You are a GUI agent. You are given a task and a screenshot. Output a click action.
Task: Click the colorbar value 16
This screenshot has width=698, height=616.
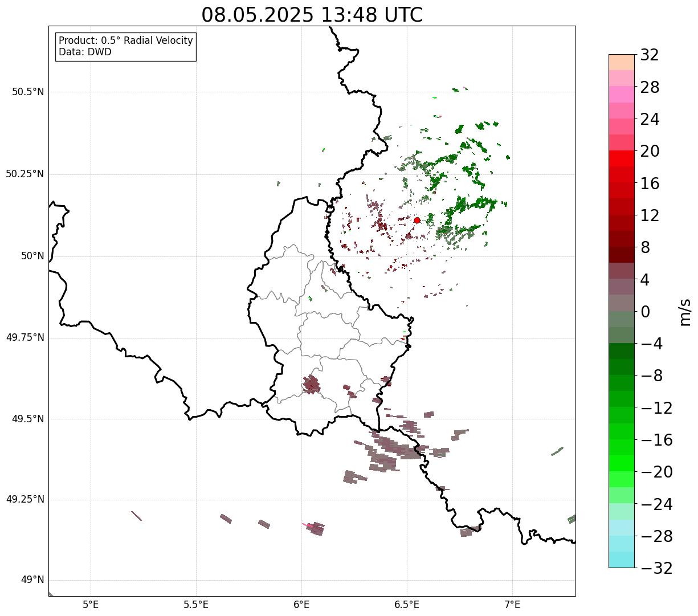click(650, 183)
